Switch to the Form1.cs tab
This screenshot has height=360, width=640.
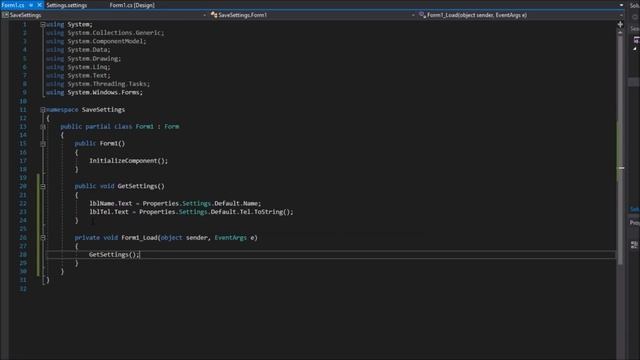tap(13, 5)
